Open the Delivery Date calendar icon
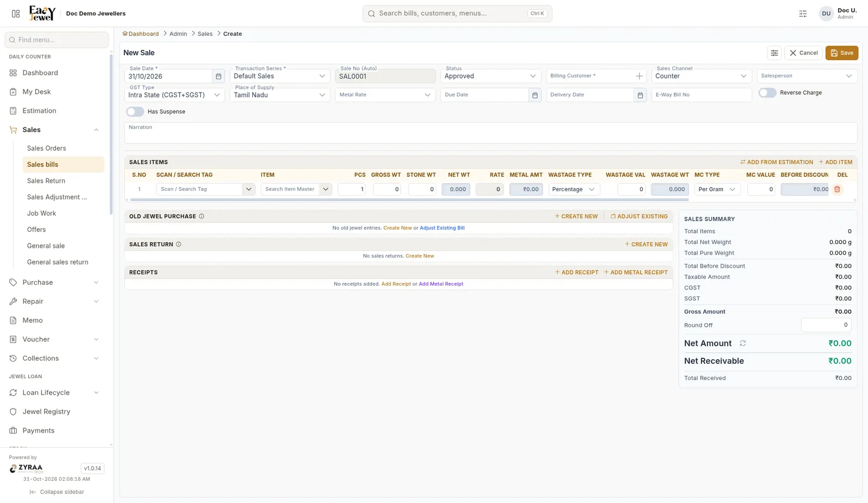Screen dimensions: 868x503 click(640, 95)
